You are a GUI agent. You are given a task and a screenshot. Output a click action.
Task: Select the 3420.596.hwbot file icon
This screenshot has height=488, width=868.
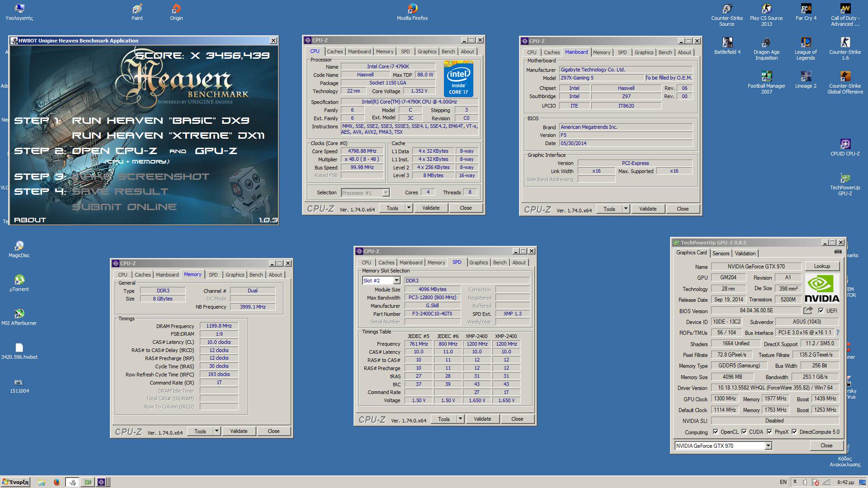click(x=19, y=351)
